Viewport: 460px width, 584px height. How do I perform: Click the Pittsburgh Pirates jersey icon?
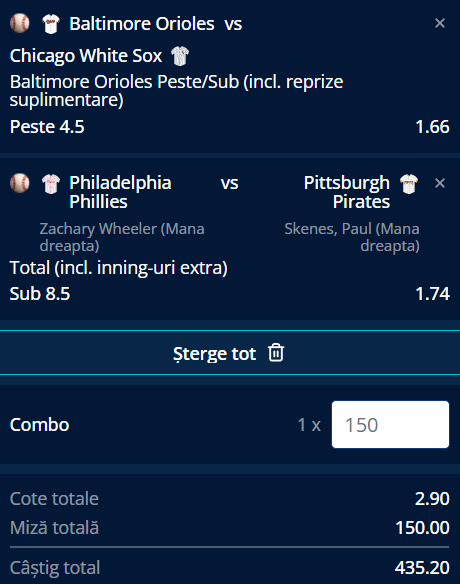409,184
